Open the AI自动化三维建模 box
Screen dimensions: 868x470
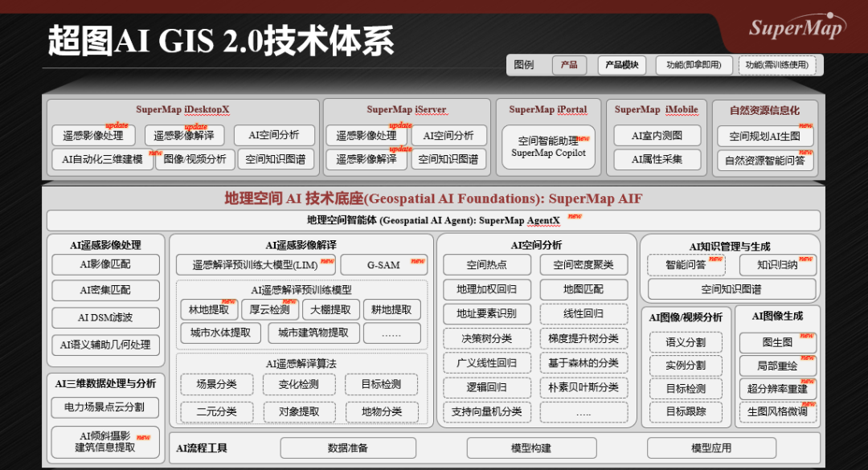[x=102, y=159]
